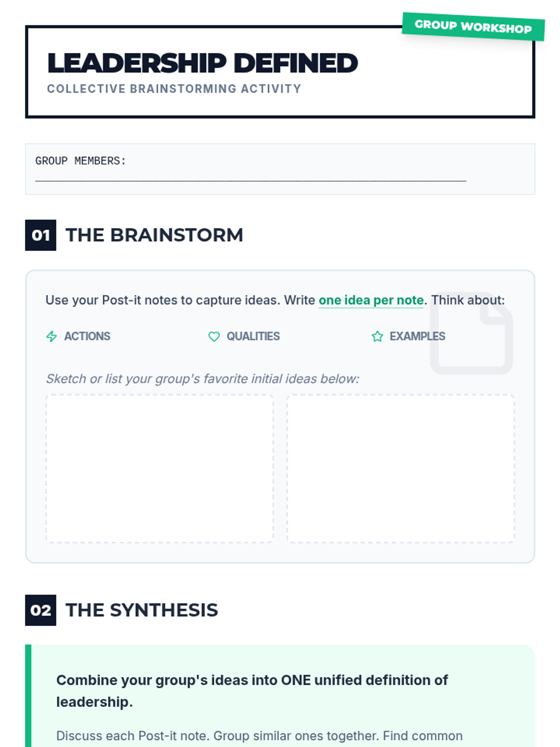
Task: Click the 01 section number badge
Action: (41, 235)
